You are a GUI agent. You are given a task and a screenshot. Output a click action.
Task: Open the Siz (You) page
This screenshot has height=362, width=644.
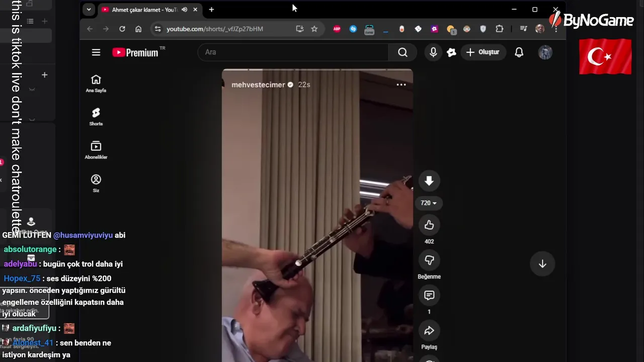click(x=96, y=184)
